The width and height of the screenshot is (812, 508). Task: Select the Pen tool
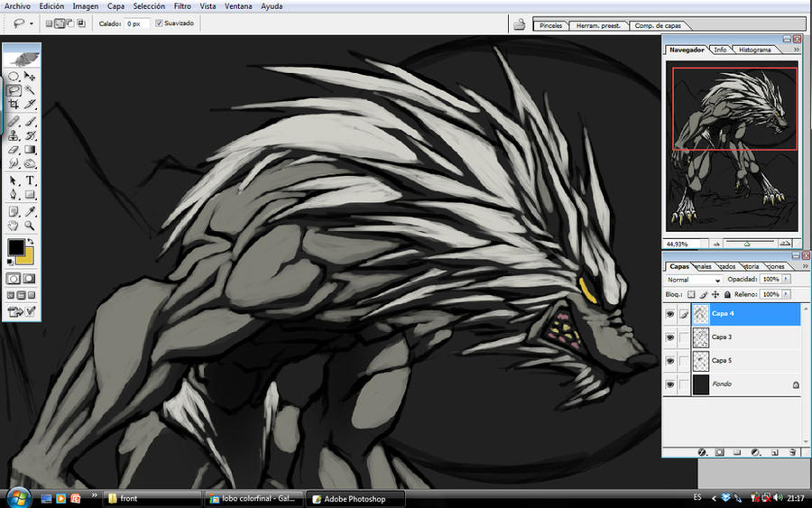[x=14, y=195]
